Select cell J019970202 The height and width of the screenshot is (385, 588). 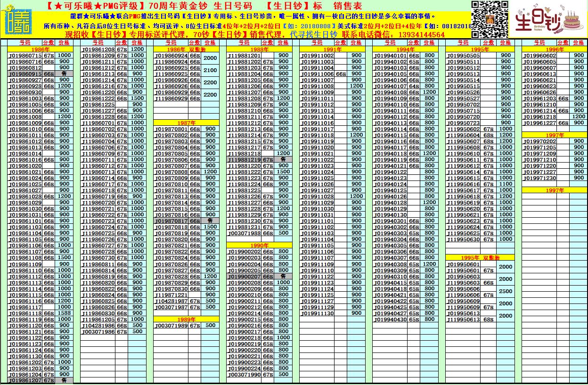[540, 141]
